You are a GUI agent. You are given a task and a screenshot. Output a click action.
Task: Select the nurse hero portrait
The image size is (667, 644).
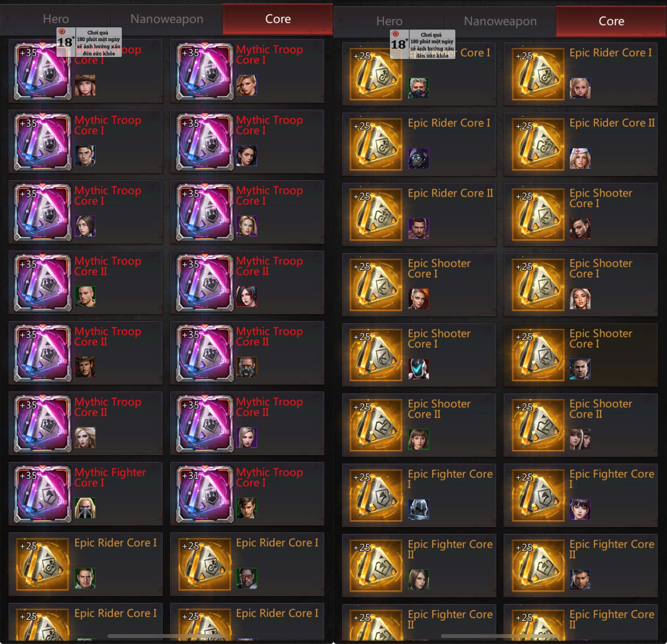(x=580, y=158)
